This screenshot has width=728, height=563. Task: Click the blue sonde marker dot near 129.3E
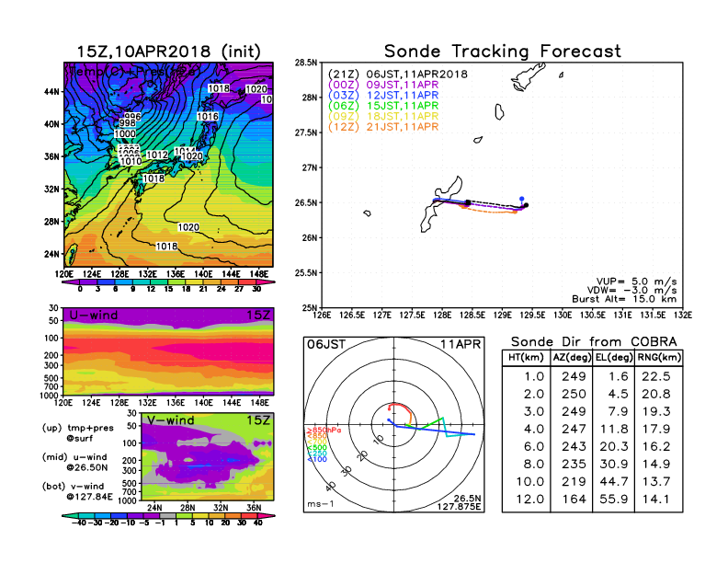point(522,199)
